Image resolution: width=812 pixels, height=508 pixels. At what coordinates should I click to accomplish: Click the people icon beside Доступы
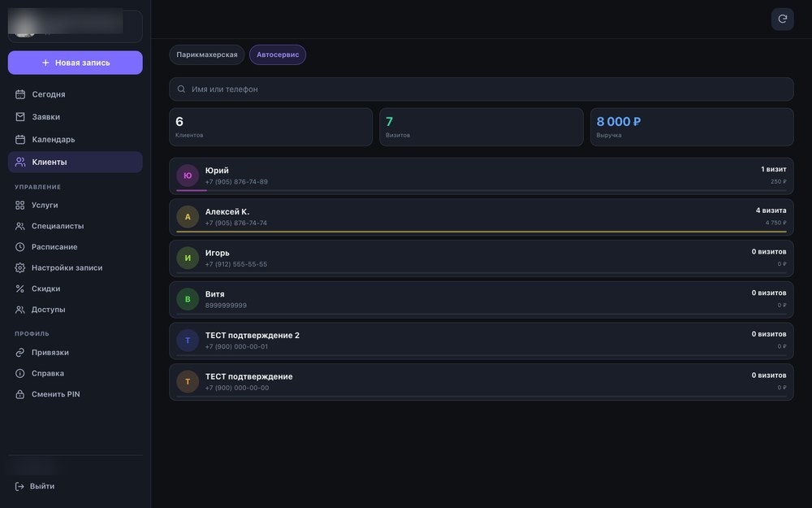click(x=19, y=310)
